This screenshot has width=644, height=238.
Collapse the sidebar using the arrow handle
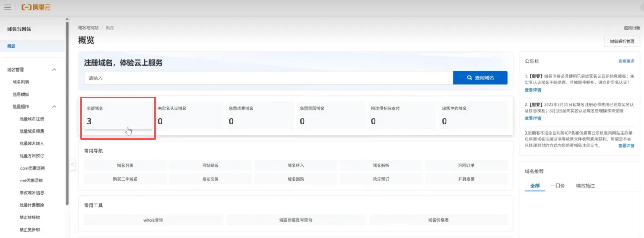(x=72, y=165)
